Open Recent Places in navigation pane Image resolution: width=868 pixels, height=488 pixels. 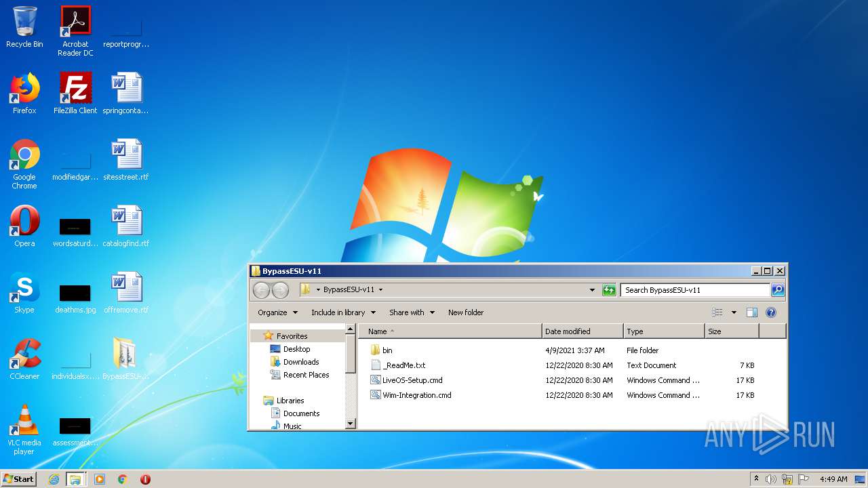[x=306, y=375]
